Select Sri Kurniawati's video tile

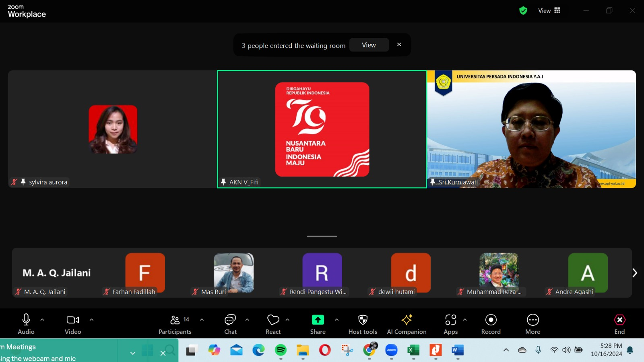(x=531, y=129)
